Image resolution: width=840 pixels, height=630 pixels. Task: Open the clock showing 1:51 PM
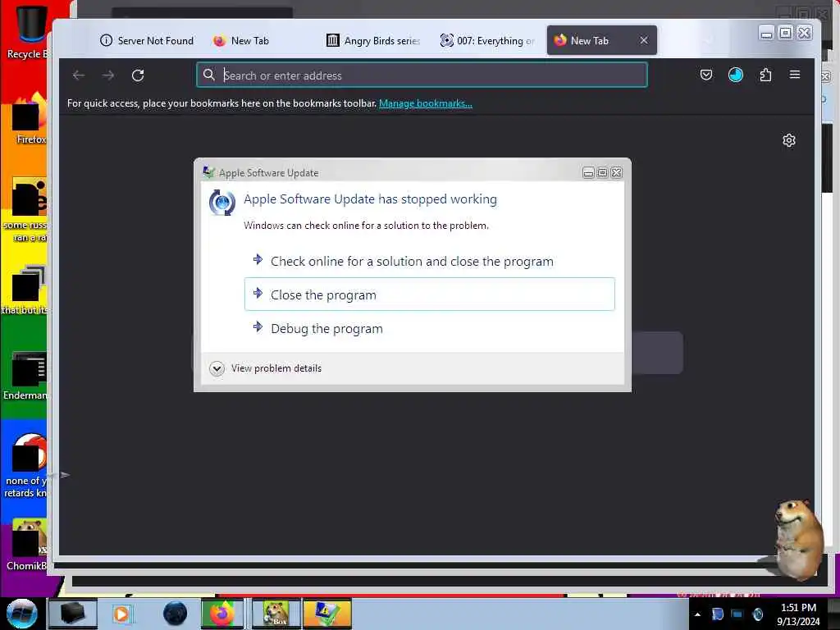[x=798, y=614]
